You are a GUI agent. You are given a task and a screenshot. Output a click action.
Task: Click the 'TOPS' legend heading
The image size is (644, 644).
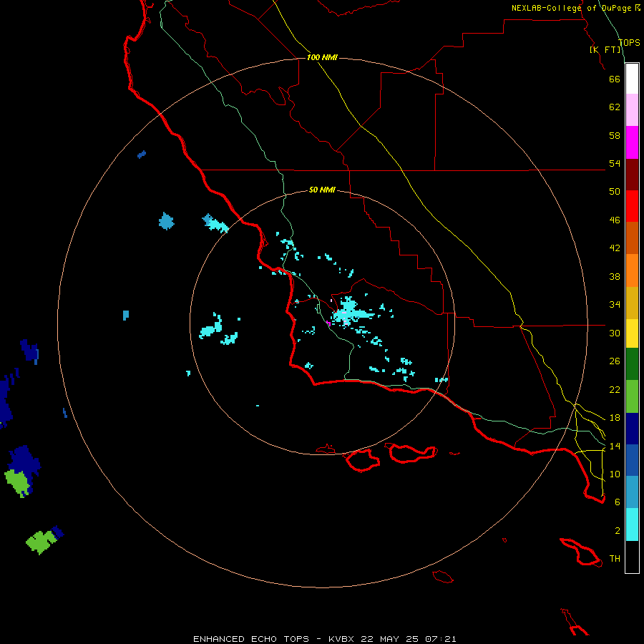tap(629, 43)
